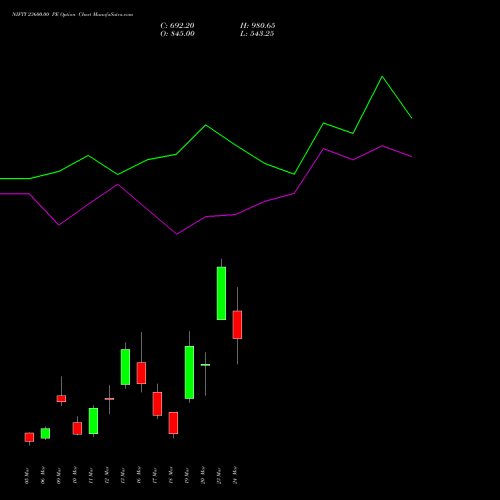Select the 20 Mar date label
Screen dimensions: 500x500
click(203, 476)
